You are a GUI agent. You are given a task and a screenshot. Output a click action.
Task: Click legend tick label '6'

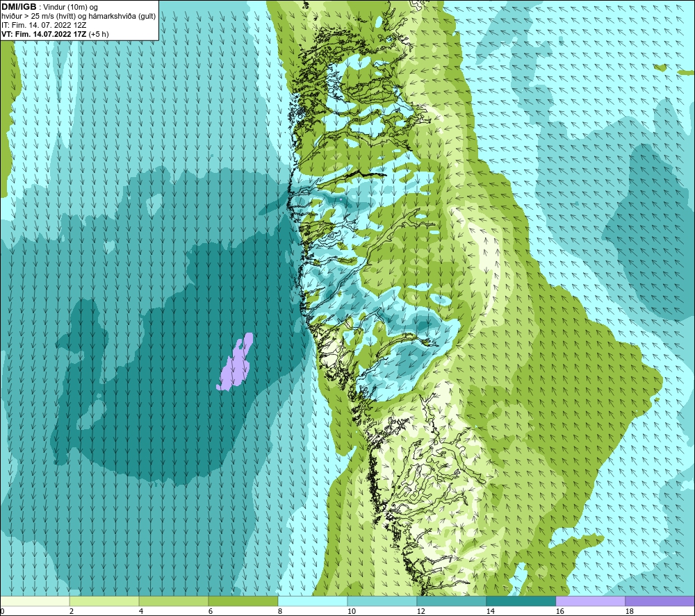(211, 611)
